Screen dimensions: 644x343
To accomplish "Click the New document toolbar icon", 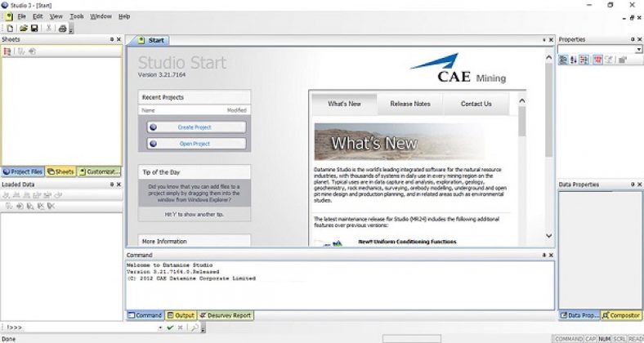I will click(10, 29).
